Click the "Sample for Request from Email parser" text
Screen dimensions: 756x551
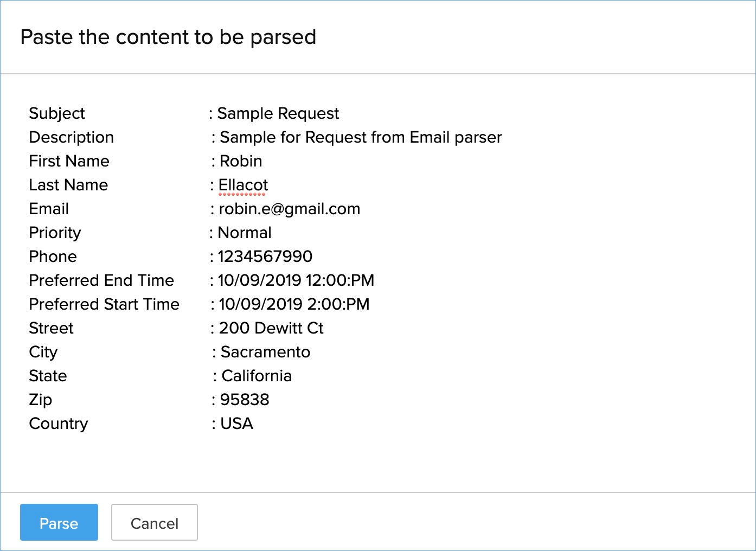[361, 137]
